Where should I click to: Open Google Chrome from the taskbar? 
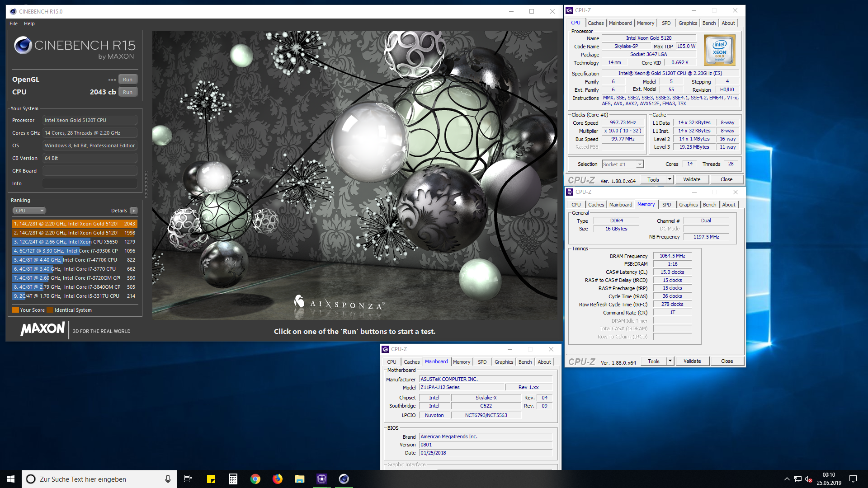pyautogui.click(x=255, y=479)
